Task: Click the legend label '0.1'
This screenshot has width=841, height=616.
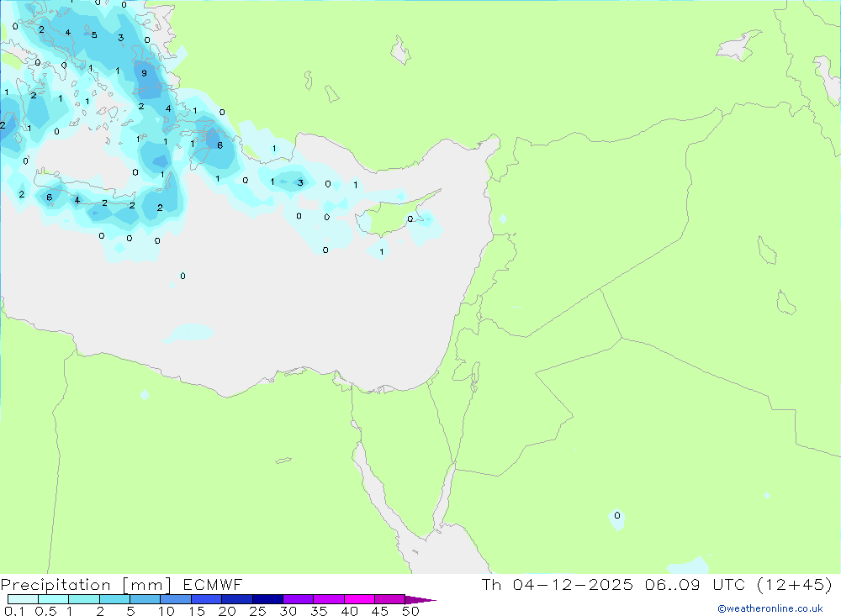Action: click(x=14, y=611)
